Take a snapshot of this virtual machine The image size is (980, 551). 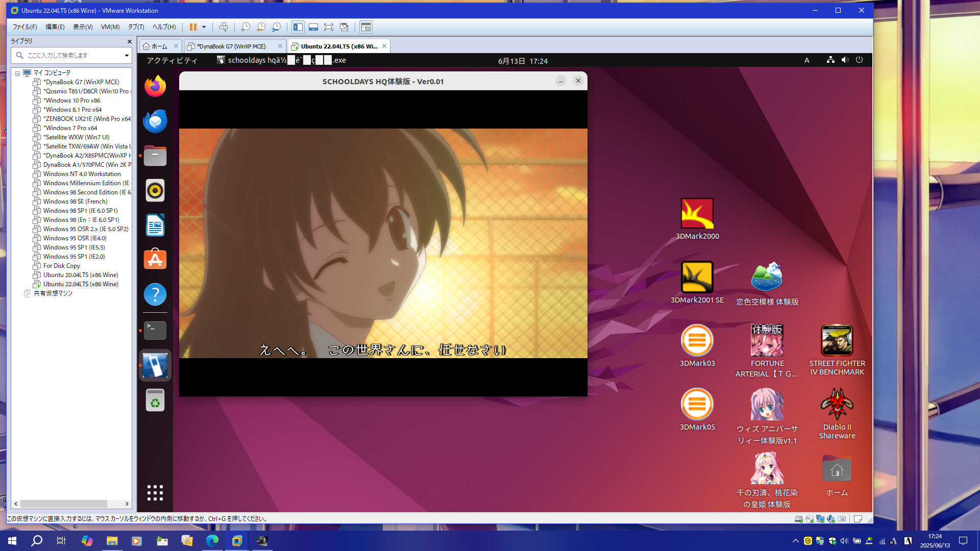tap(246, 27)
